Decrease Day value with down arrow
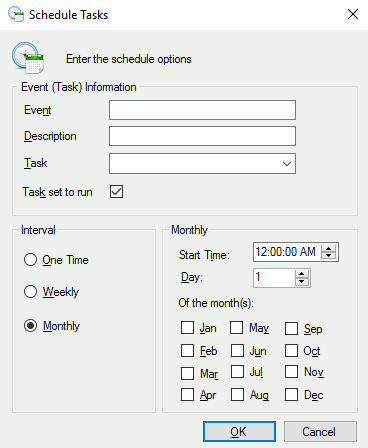 [302, 281]
